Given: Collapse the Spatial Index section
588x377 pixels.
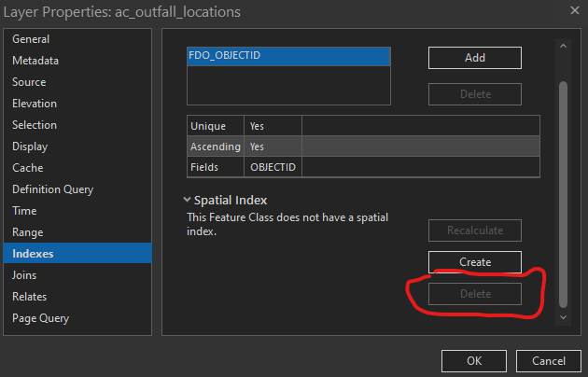Looking at the screenshot, I should click(187, 201).
